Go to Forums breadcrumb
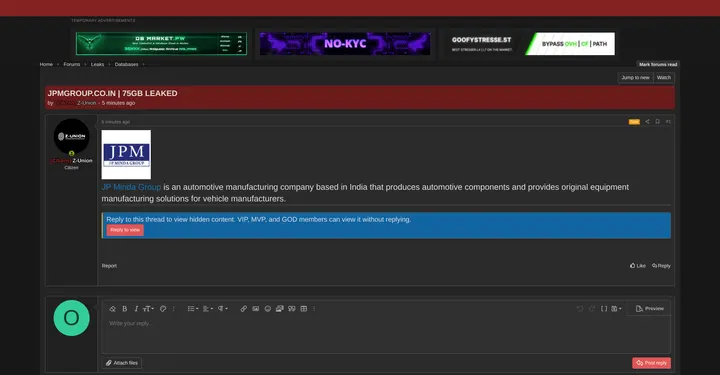 pos(72,64)
